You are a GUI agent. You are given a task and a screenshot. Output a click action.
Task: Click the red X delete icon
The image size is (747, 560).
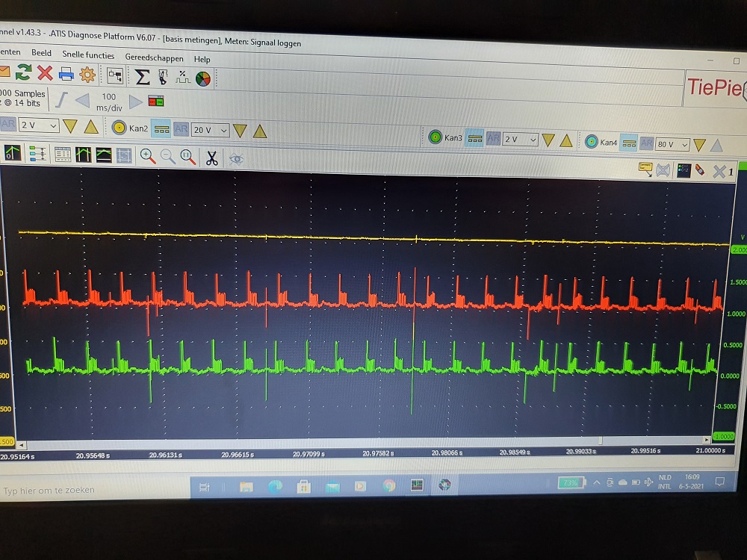(45, 73)
